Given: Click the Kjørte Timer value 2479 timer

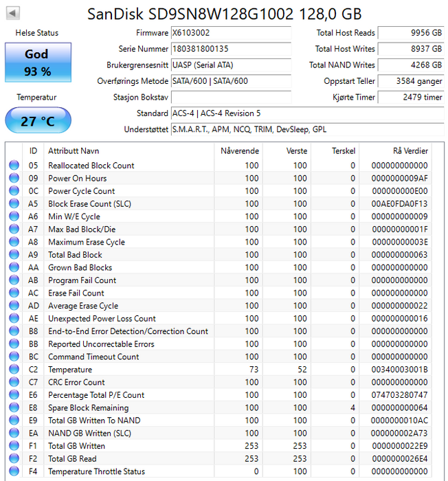Looking at the screenshot, I should point(411,98).
